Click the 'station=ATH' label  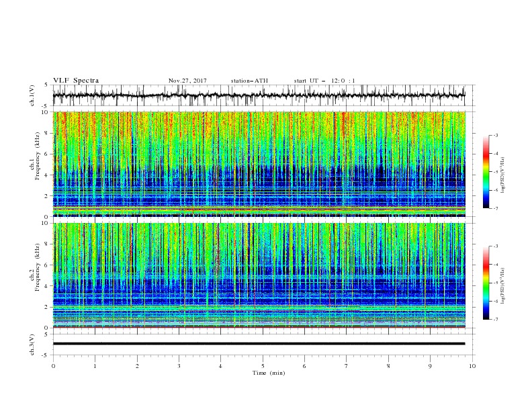click(249, 81)
